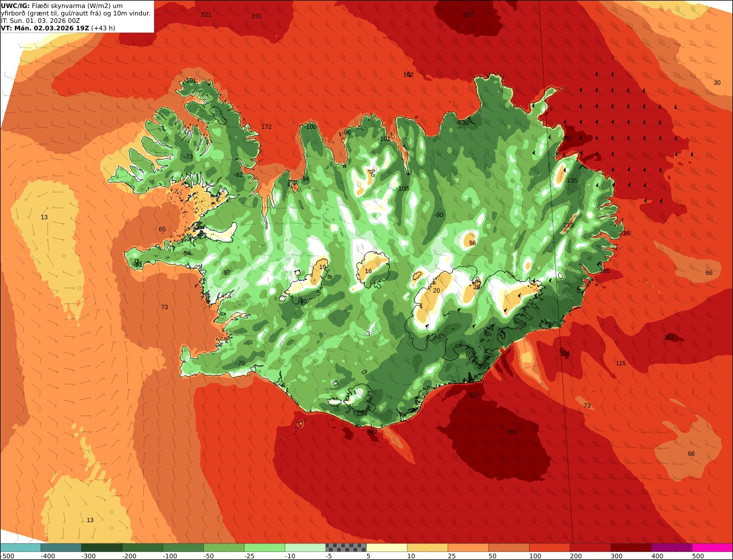Click map value '65' off west coast
733x560 pixels.
162,229
